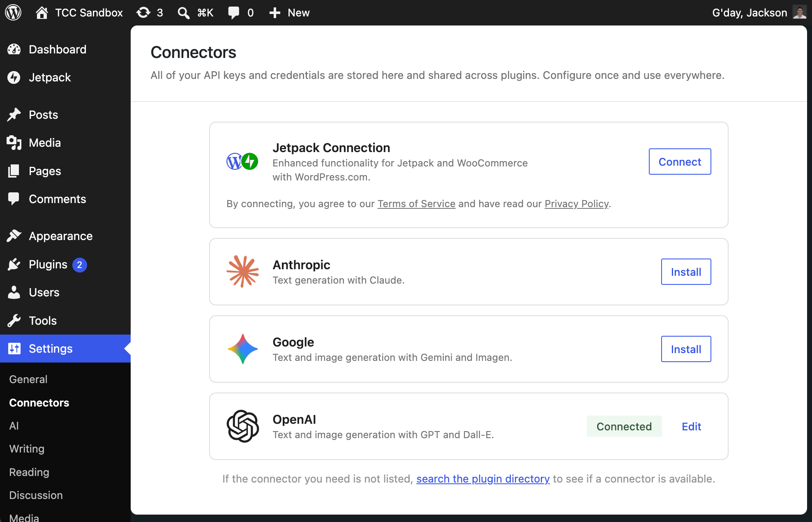Click the Dashboard gauge icon

[x=14, y=49]
